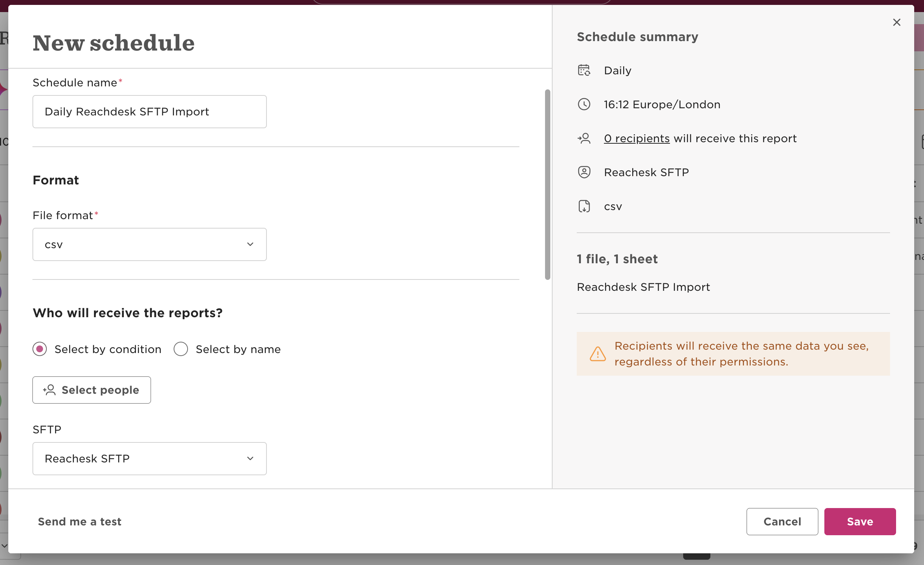Viewport: 924px width, 565px height.
Task: Click Send me a test
Action: coord(80,522)
